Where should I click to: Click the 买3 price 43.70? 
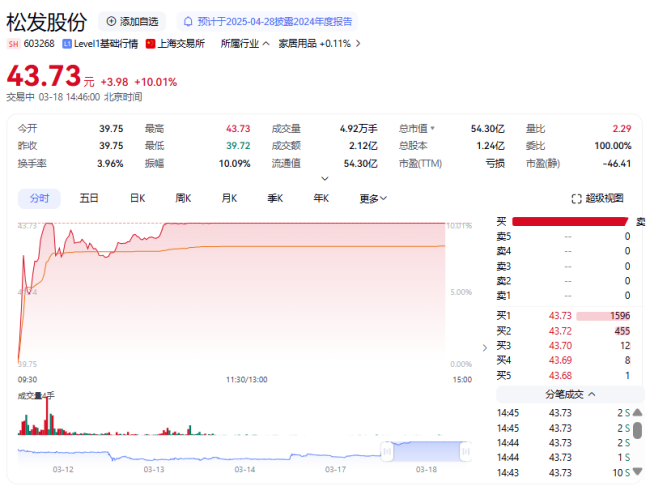560,345
